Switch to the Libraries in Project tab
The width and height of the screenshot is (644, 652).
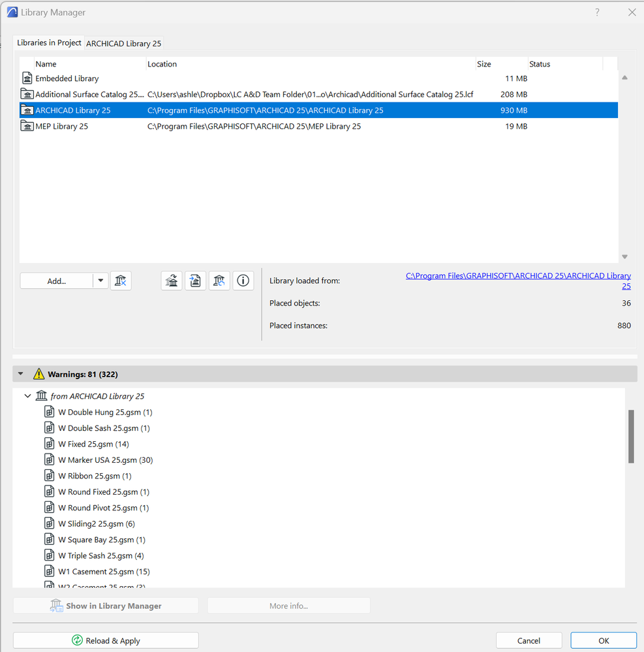click(49, 42)
